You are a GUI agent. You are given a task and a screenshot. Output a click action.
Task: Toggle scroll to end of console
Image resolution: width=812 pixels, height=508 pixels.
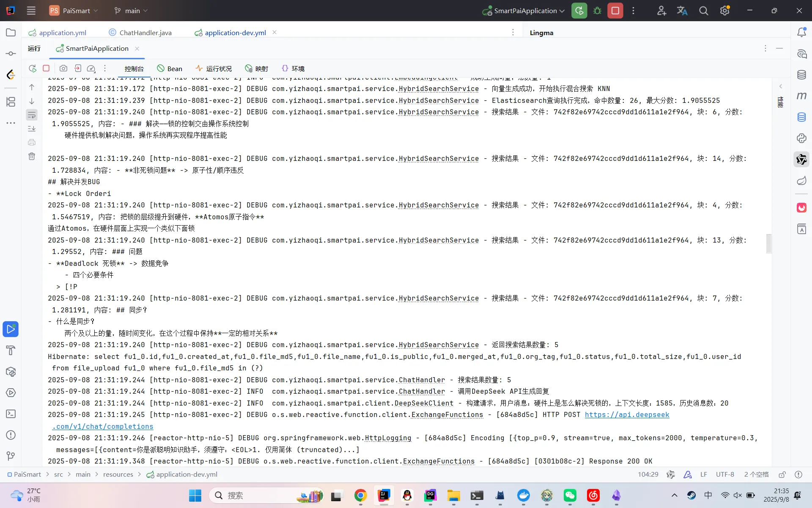[x=32, y=128]
